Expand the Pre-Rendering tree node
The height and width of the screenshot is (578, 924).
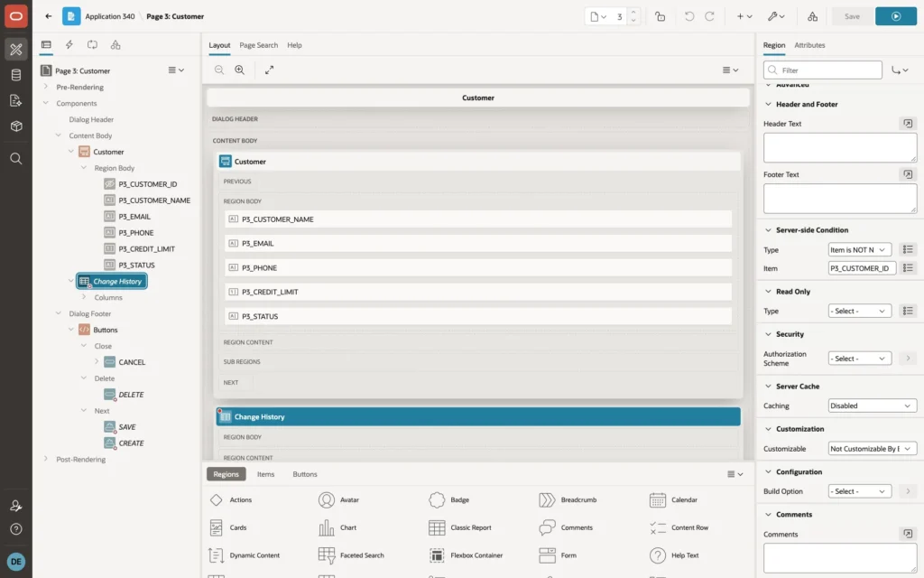tap(46, 87)
